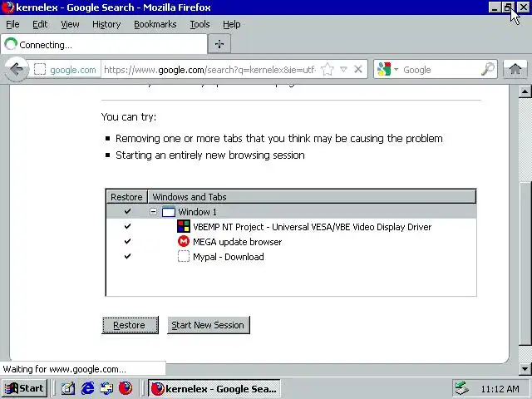
Task: Click the address bar URL field
Action: pyautogui.click(x=210, y=70)
